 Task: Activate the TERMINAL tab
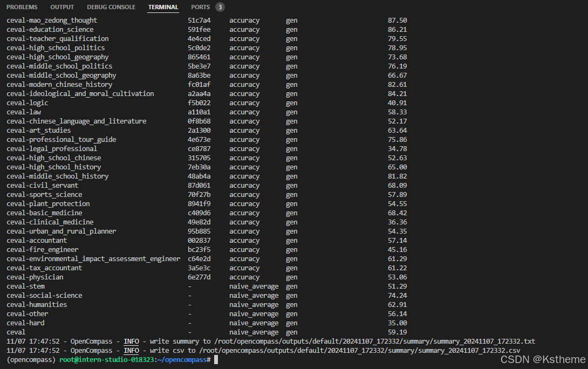click(x=163, y=7)
